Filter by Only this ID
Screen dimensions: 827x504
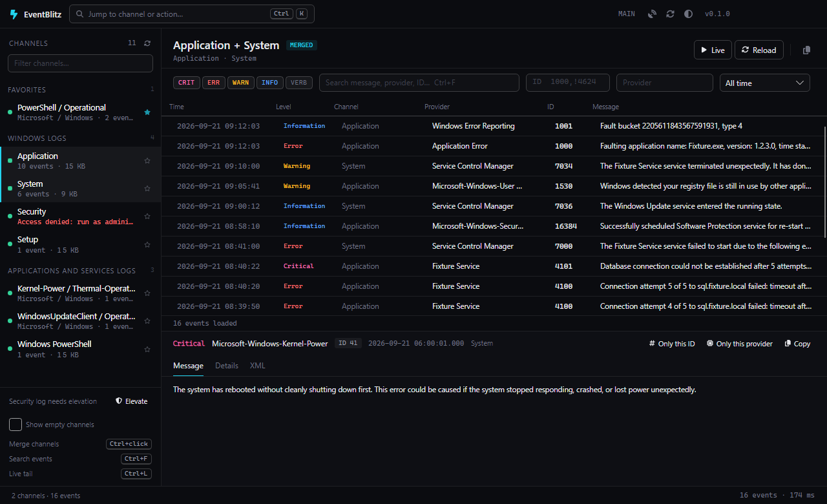pos(672,344)
